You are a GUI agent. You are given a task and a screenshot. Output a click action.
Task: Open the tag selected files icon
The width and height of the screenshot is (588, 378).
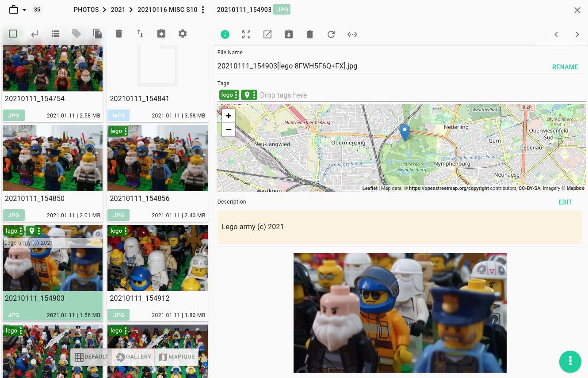coord(76,34)
